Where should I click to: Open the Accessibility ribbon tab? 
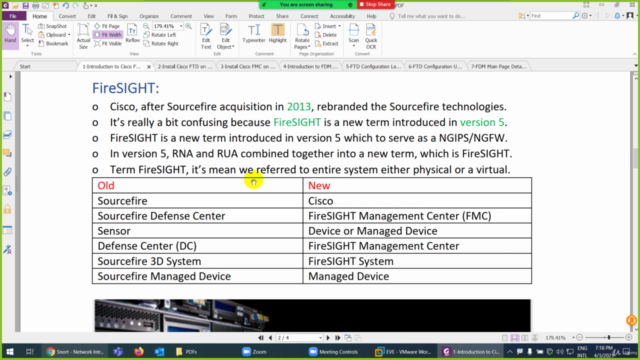[342, 16]
